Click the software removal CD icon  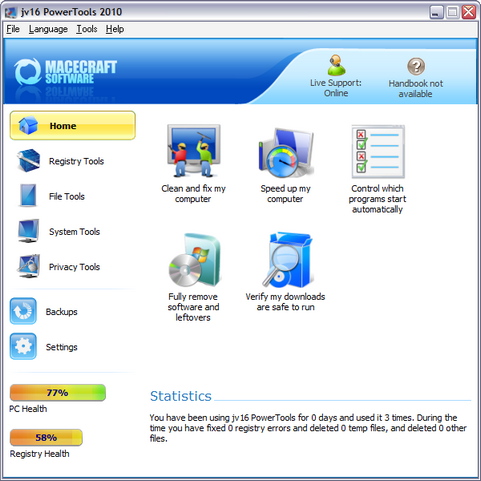tap(194, 260)
